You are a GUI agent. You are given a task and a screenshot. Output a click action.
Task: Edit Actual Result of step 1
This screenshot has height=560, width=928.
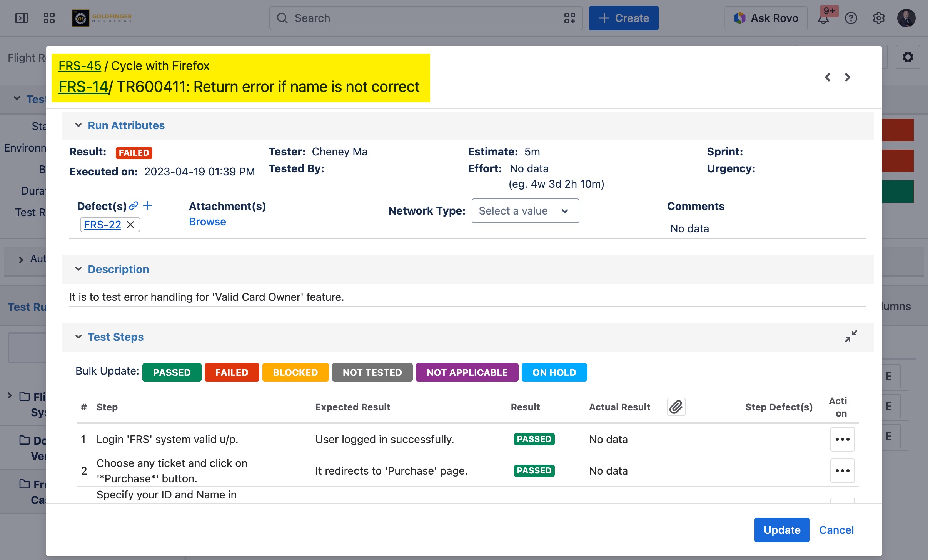pos(608,439)
